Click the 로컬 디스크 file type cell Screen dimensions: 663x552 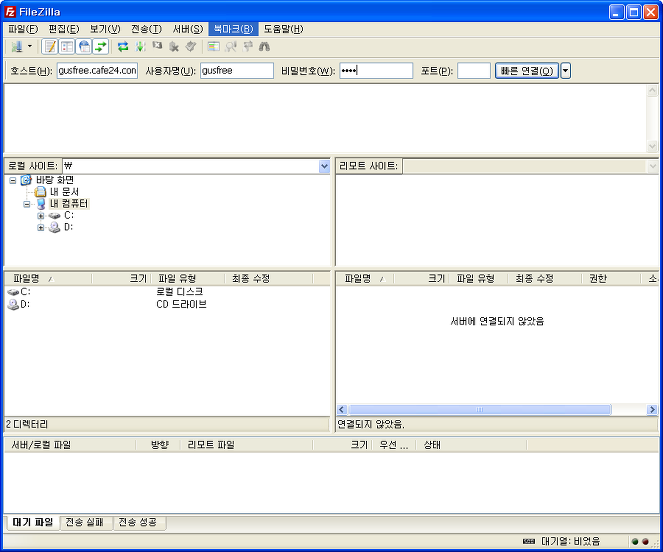tap(180, 292)
